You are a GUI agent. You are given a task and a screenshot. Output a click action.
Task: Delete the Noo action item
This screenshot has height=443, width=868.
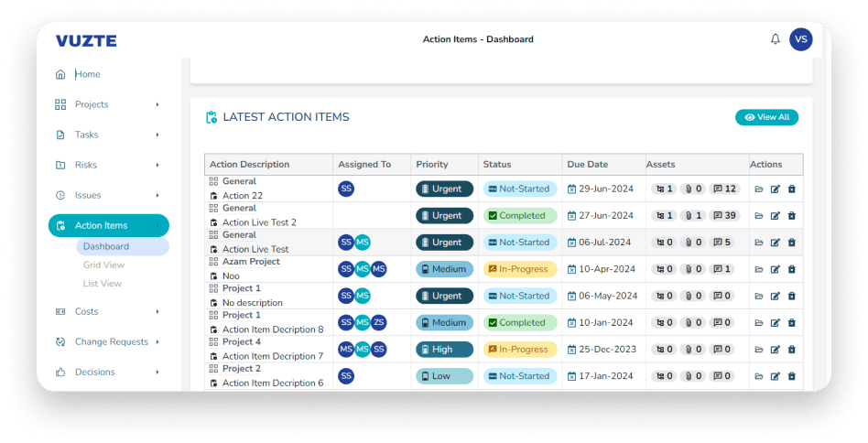tap(792, 269)
